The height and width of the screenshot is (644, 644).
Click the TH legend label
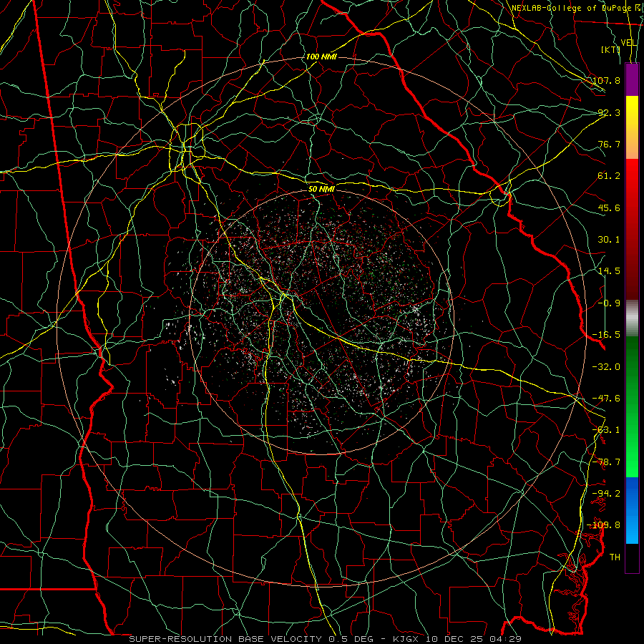[x=615, y=557]
